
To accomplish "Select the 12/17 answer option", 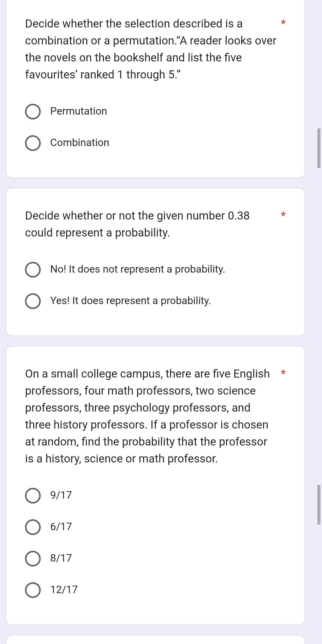I will pyautogui.click(x=33, y=590).
